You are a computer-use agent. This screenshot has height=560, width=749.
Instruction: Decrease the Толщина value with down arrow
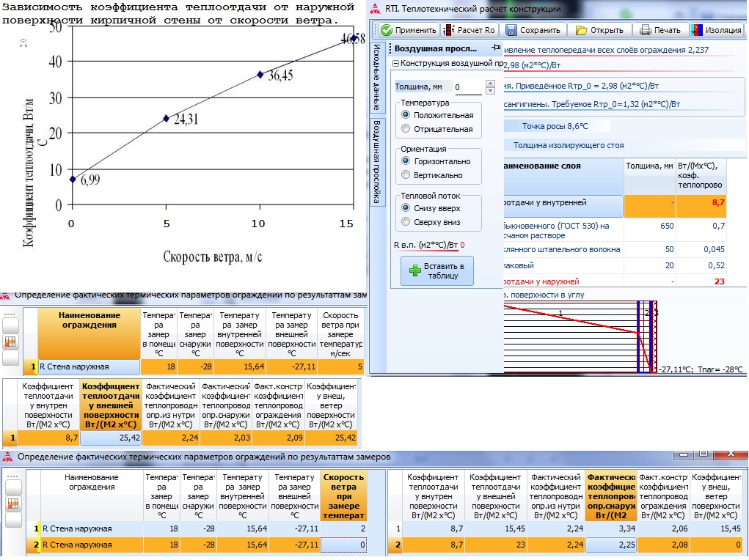(490, 91)
